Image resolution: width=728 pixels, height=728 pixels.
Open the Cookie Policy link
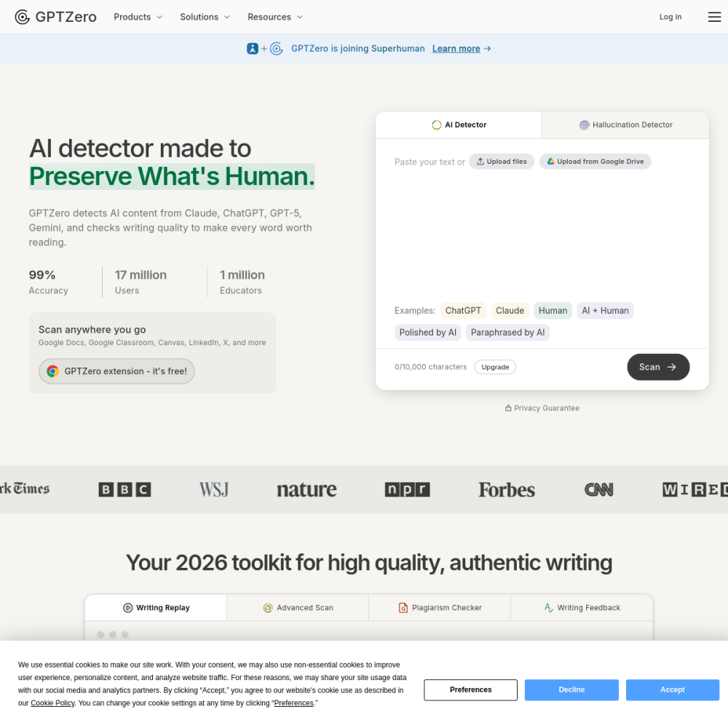click(52, 703)
